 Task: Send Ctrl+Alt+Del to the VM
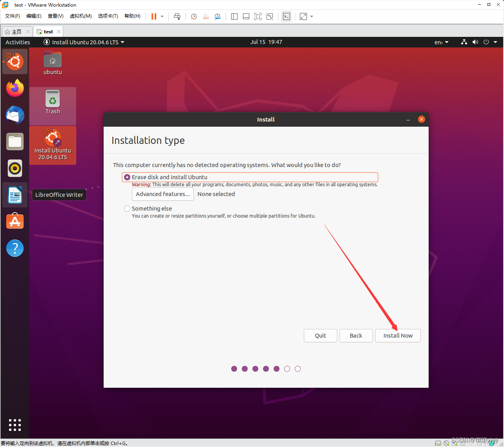[177, 16]
